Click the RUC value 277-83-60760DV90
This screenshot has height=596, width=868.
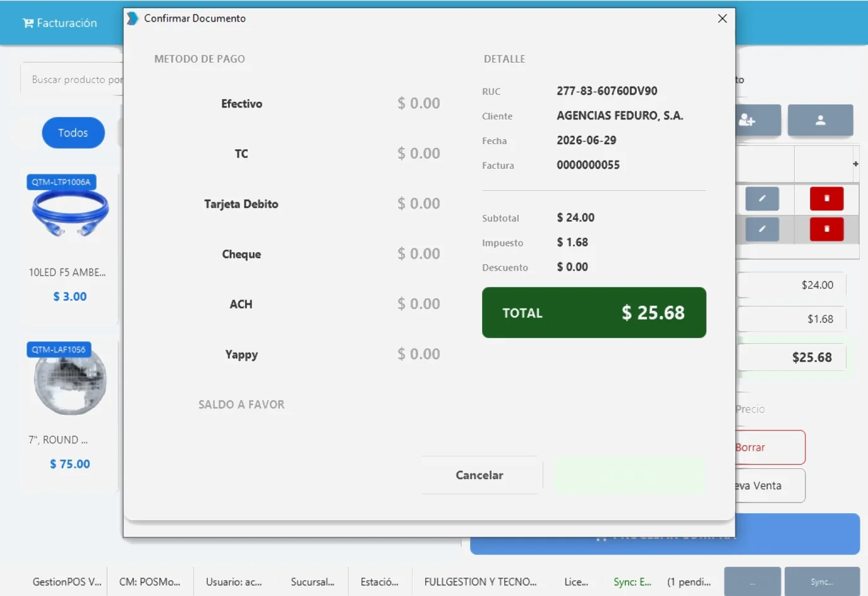point(607,91)
